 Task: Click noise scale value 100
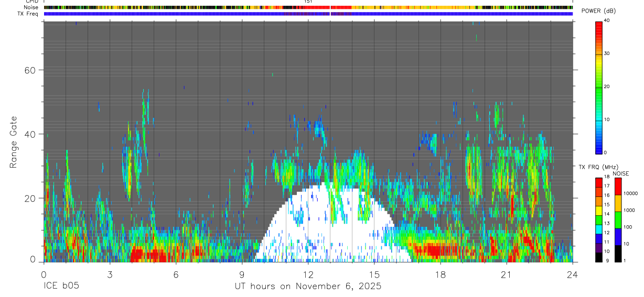[x=628, y=227]
